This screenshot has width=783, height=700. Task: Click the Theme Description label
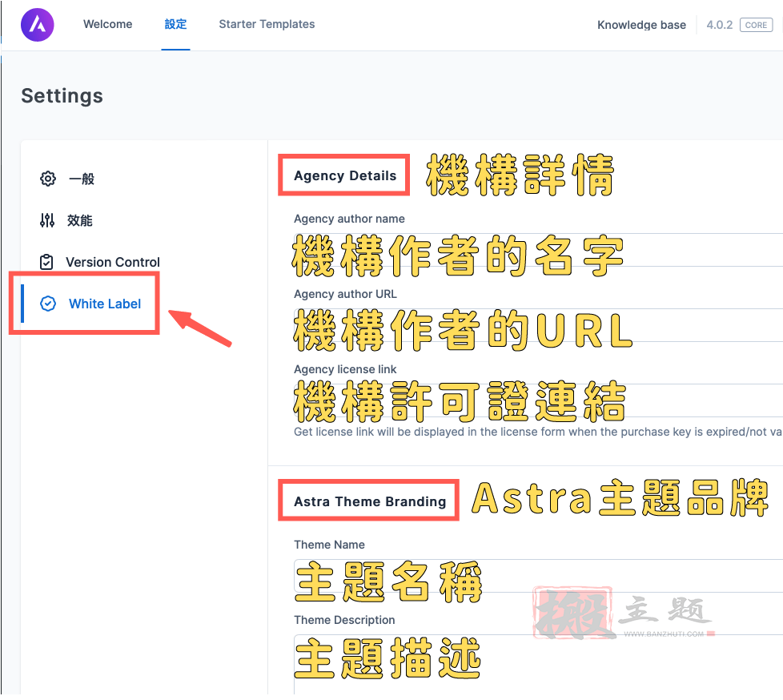[344, 620]
